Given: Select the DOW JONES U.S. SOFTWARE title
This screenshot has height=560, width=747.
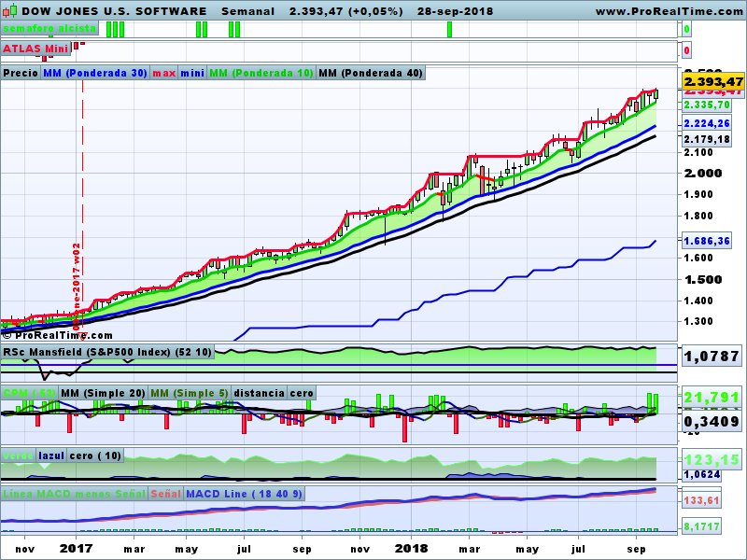Looking at the screenshot, I should click(114, 11).
